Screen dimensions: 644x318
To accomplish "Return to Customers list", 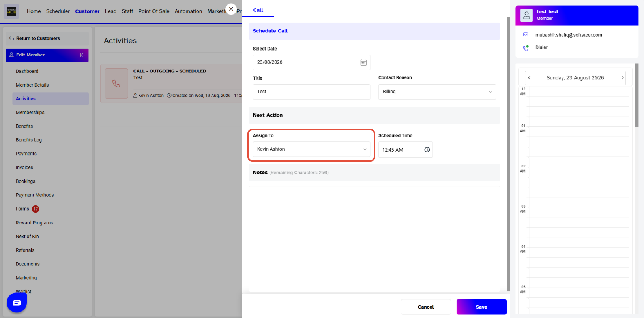I will click(38, 38).
